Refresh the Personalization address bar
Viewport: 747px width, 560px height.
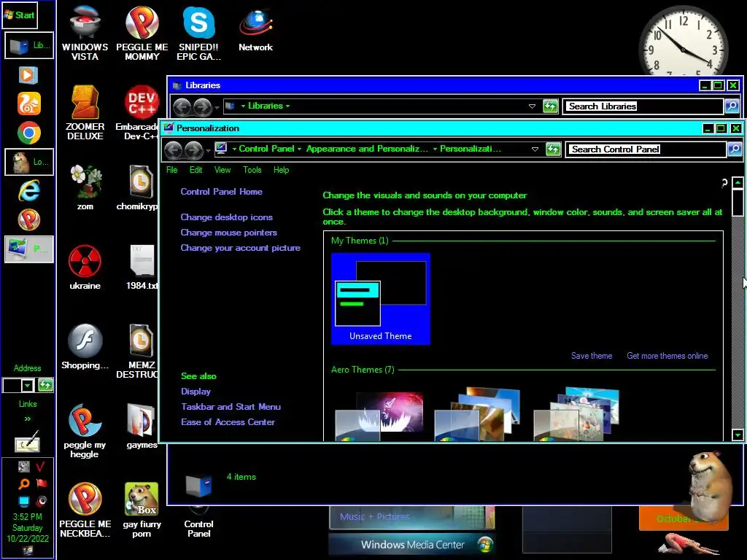click(553, 149)
